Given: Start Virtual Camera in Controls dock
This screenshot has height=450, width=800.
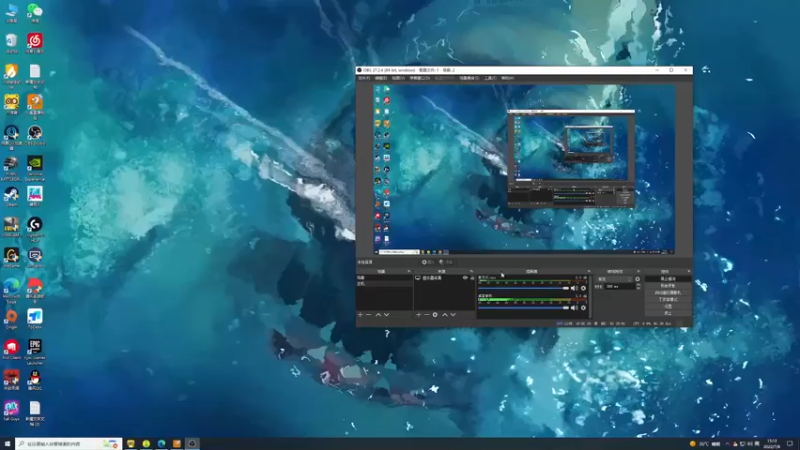Looking at the screenshot, I should coord(668,293).
